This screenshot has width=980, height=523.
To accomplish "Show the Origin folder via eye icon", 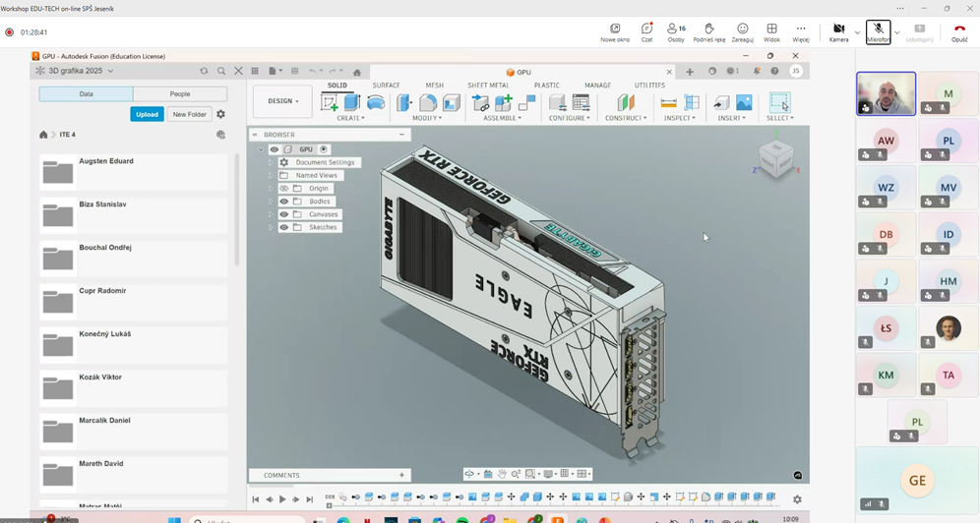I will click(284, 189).
